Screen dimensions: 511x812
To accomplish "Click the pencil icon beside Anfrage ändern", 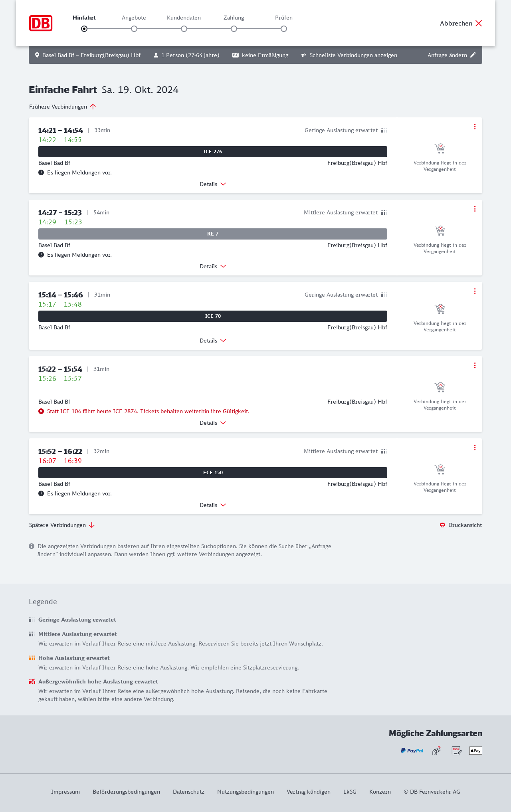I will (473, 55).
